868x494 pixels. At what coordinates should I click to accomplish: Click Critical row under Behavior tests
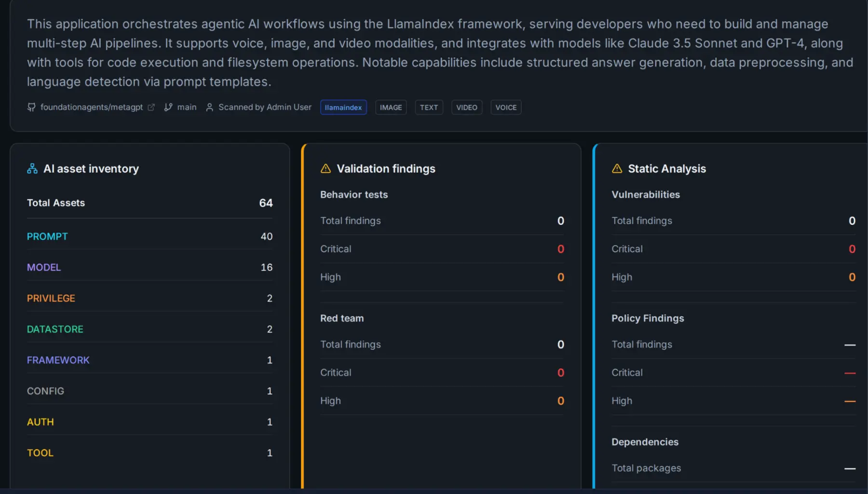tap(442, 249)
